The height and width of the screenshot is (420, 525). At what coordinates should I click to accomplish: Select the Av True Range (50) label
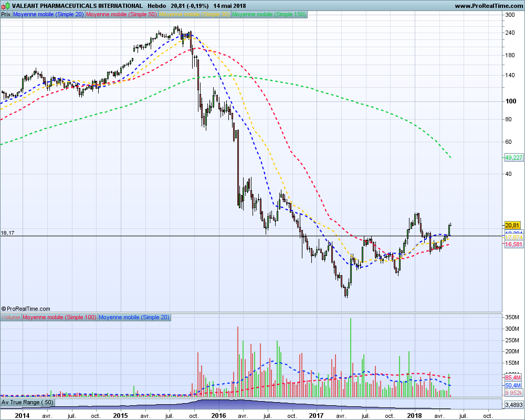coord(27,402)
